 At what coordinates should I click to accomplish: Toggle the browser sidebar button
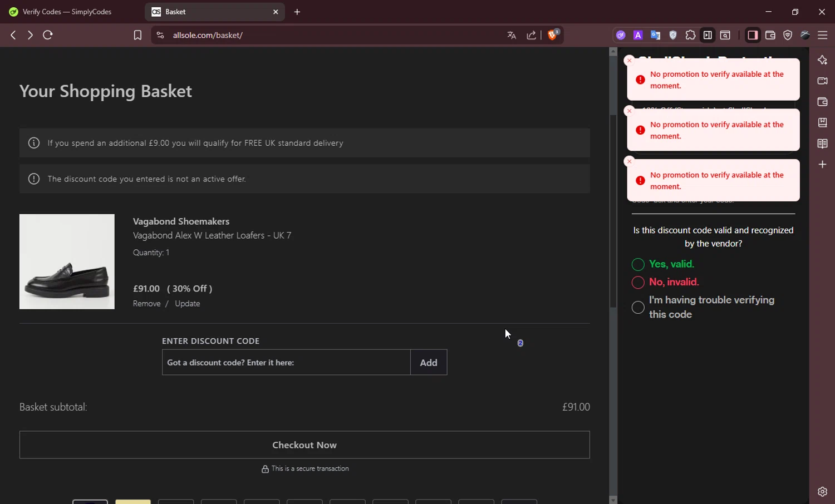(753, 35)
